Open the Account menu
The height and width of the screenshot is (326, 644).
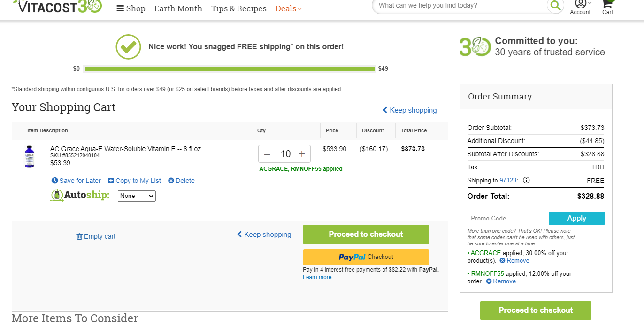coord(580,7)
